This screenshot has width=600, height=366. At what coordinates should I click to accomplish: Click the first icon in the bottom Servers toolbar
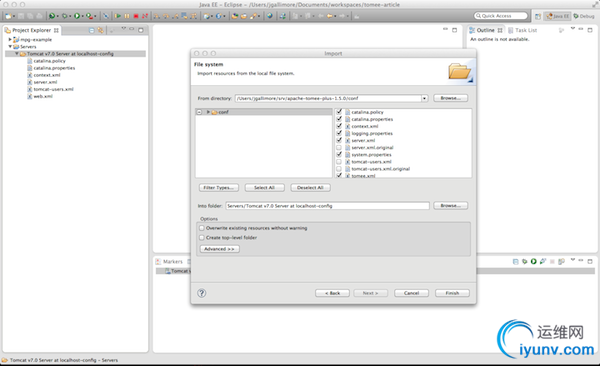(515, 261)
